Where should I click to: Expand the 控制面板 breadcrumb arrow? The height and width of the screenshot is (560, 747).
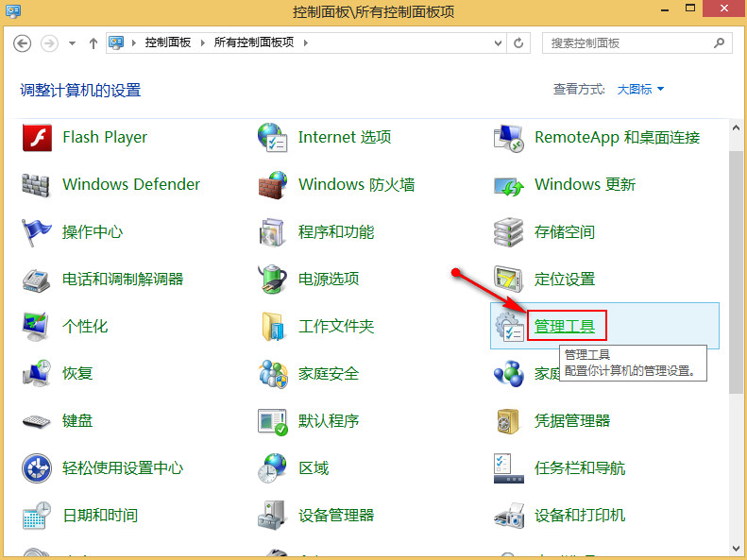(203, 42)
